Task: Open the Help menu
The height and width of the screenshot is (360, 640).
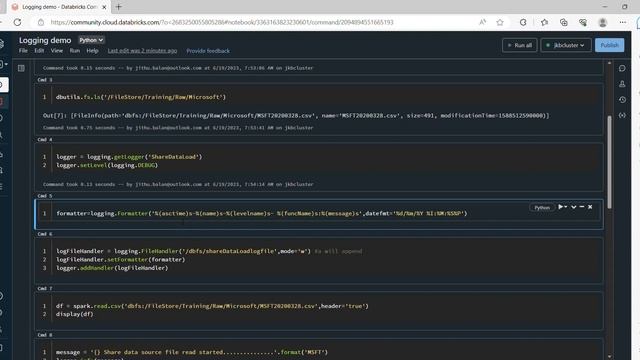Action: 92,51
